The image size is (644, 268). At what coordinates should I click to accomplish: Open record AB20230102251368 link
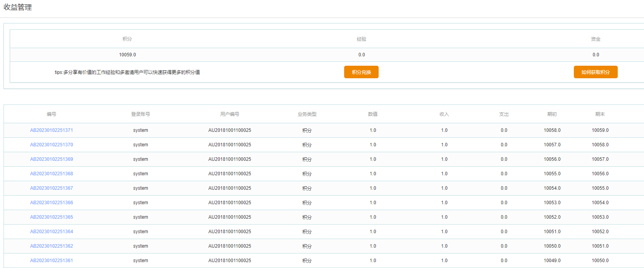[51, 174]
